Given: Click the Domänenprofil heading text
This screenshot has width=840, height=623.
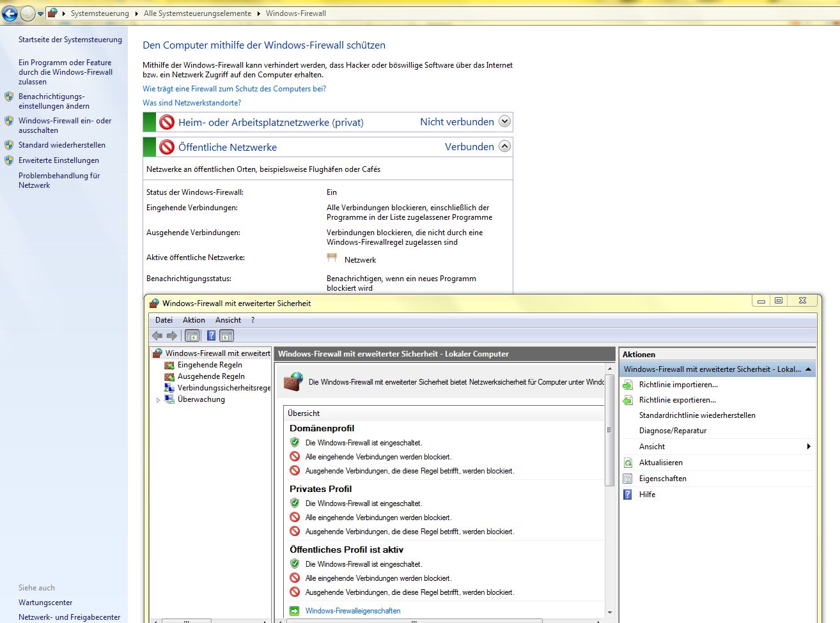Looking at the screenshot, I should click(322, 428).
